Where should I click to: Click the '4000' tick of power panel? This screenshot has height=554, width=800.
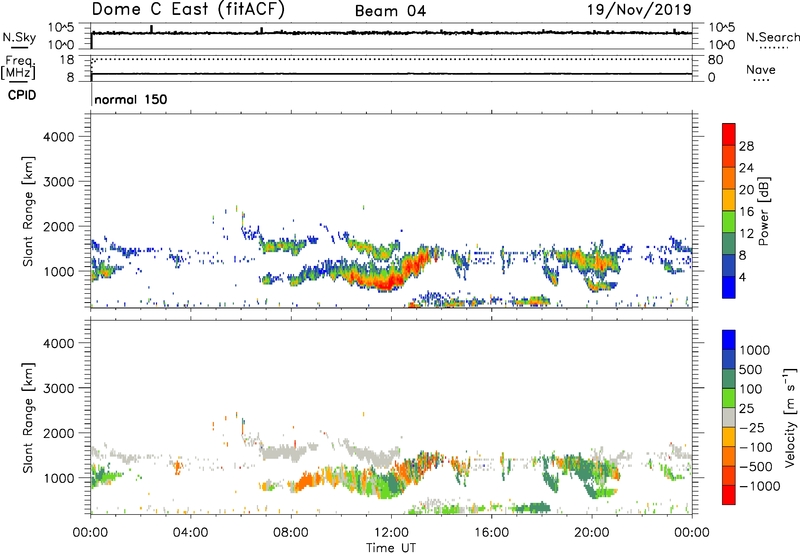coord(58,137)
